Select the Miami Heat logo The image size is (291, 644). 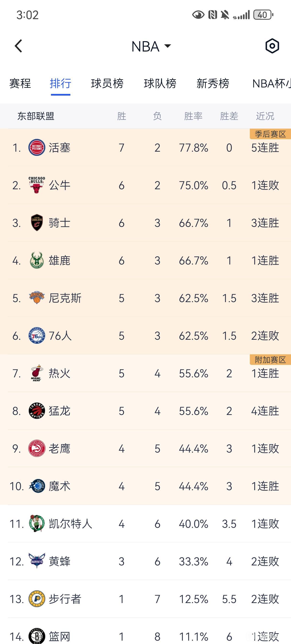tap(36, 374)
